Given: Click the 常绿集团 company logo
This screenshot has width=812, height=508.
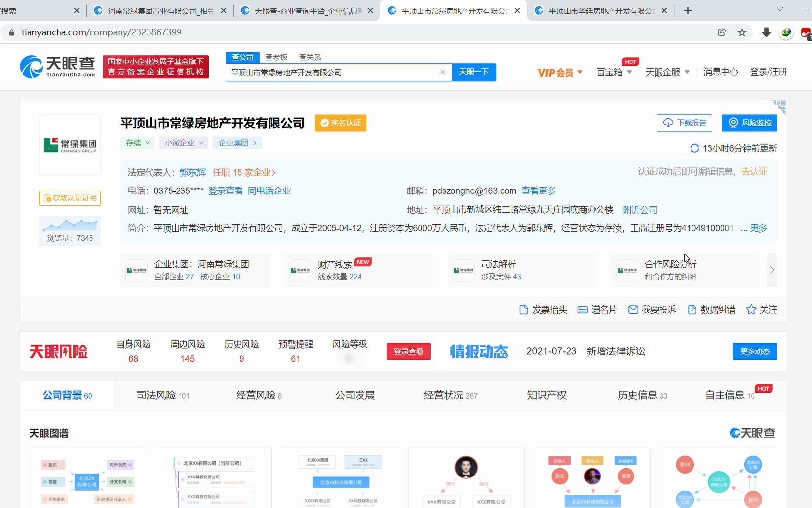Looking at the screenshot, I should click(x=70, y=145).
